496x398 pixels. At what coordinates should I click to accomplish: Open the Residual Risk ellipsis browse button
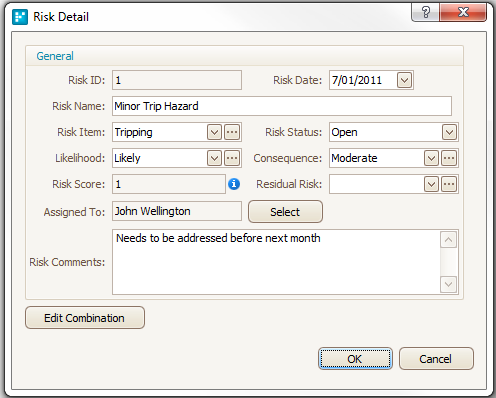click(449, 184)
